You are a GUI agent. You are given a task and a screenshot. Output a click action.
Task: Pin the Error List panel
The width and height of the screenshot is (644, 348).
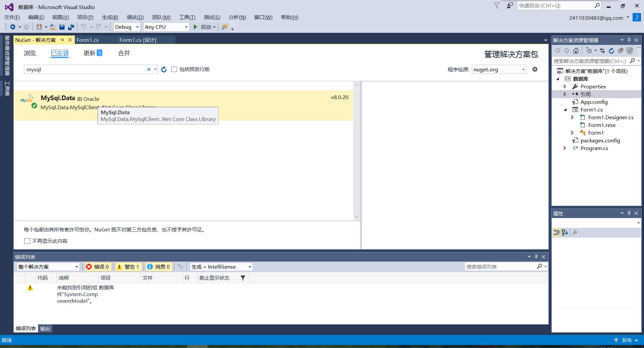pos(536,257)
